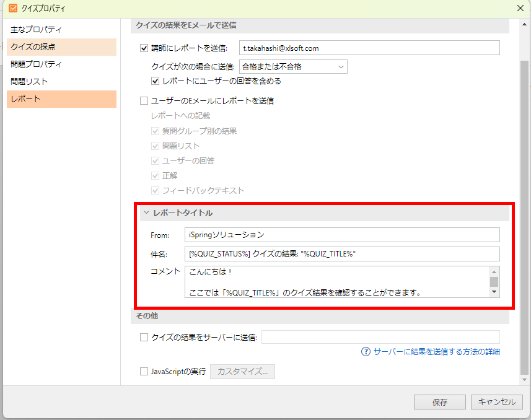Enable ユーザーのEメールにレポートを送信 checkbox
Viewport: 531px width, 420px height.
coord(144,100)
